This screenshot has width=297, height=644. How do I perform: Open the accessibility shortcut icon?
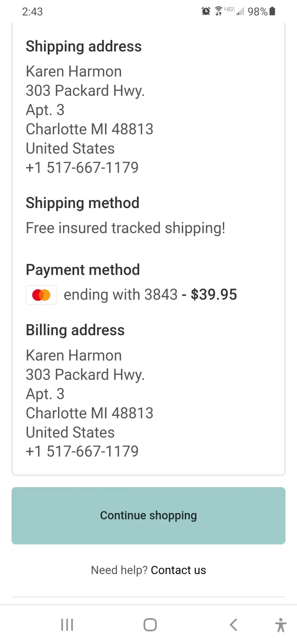point(281,625)
